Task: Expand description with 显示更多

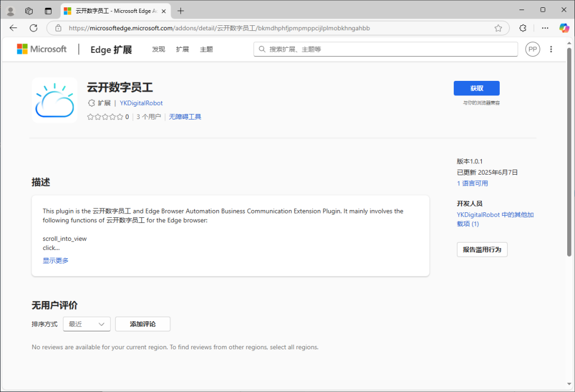Action: point(56,261)
